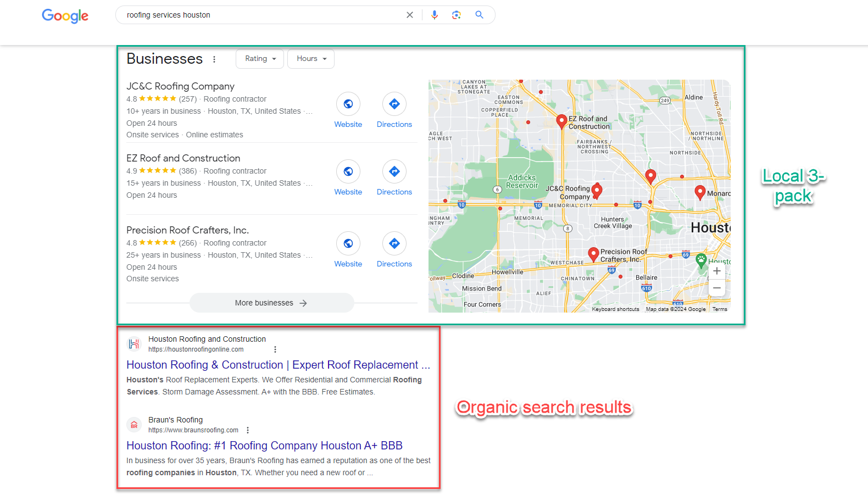Click the Google logo
868x495 pixels.
pyautogui.click(x=65, y=16)
